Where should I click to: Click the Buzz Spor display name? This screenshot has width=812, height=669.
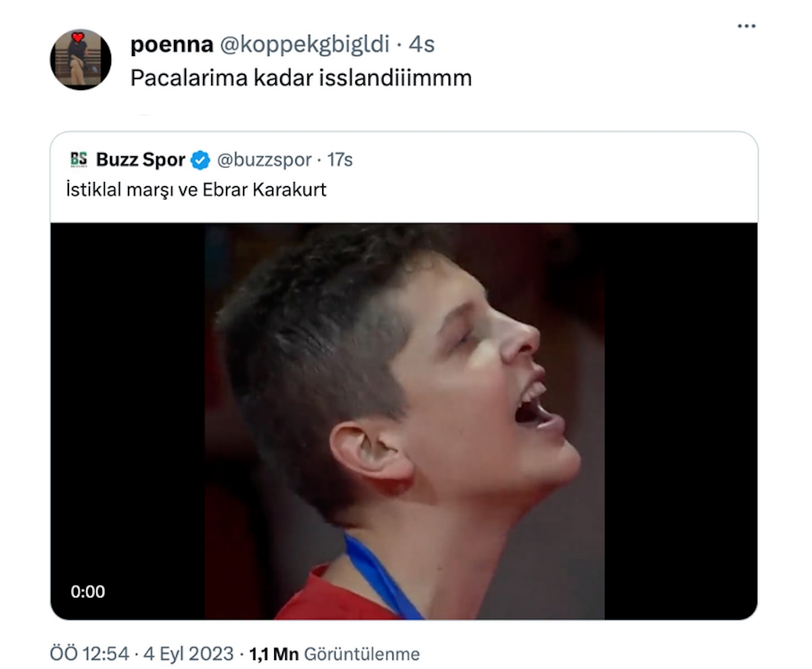pyautogui.click(x=141, y=160)
